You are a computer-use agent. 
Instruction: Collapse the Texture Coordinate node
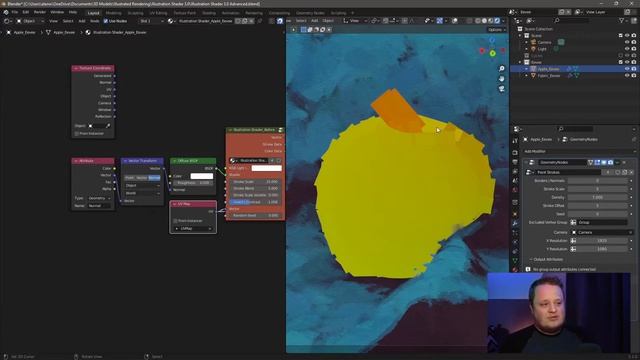[76, 68]
